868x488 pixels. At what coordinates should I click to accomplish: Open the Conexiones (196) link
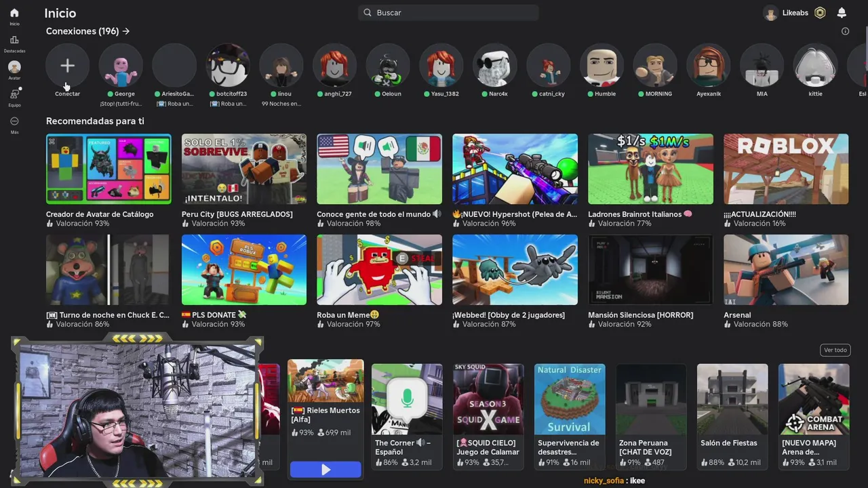click(87, 31)
